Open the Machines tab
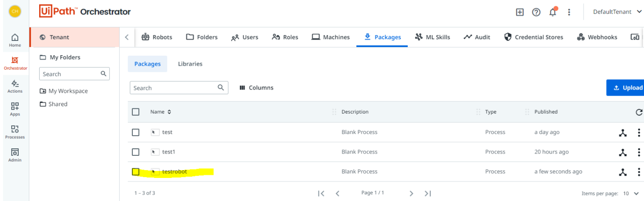The image size is (644, 201). coord(331,37)
